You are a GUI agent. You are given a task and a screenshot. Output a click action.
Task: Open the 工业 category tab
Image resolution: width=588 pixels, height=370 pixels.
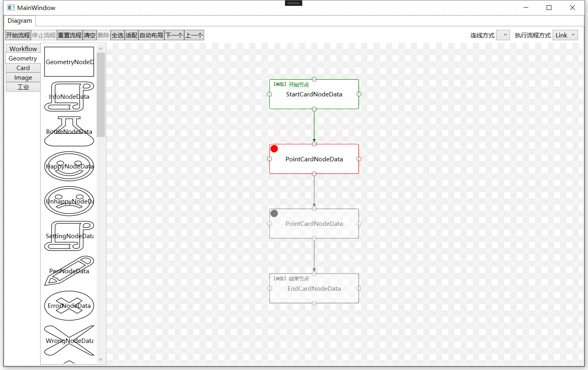[23, 87]
